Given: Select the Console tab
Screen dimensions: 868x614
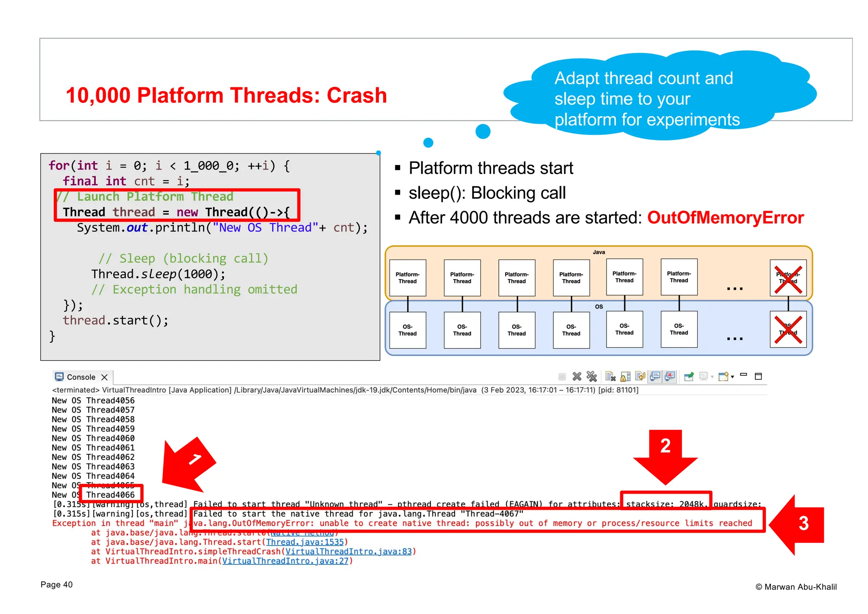Looking at the screenshot, I should coord(81,377).
